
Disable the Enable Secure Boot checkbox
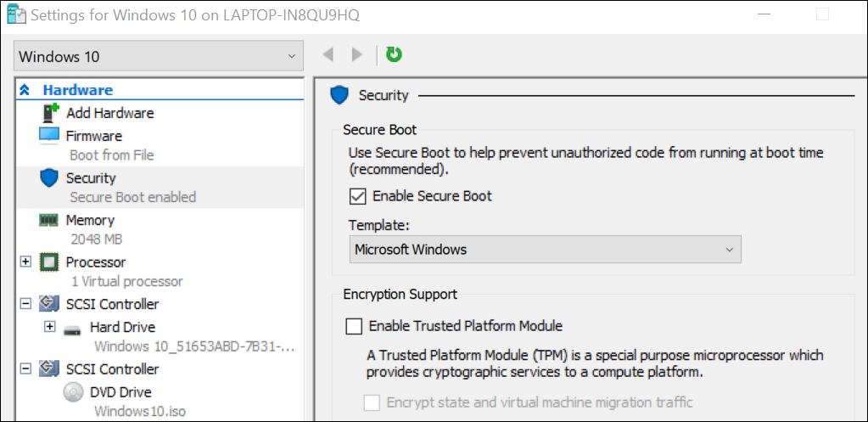tap(357, 196)
